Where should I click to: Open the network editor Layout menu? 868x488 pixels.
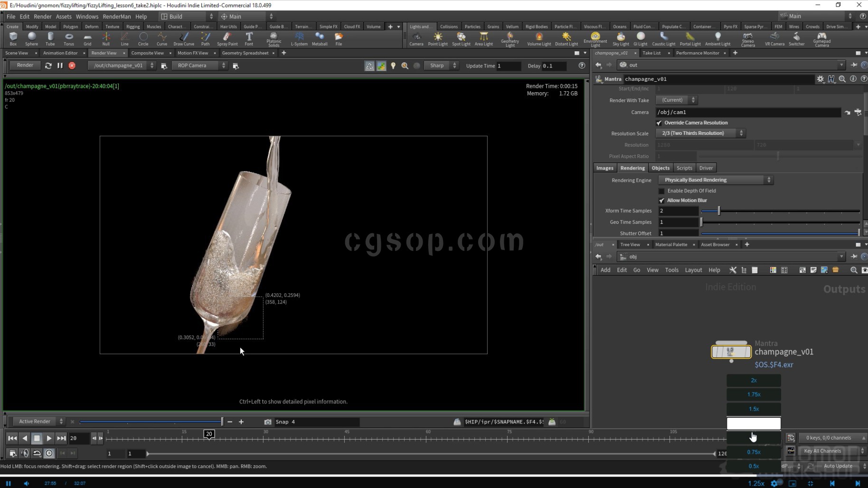click(x=693, y=270)
